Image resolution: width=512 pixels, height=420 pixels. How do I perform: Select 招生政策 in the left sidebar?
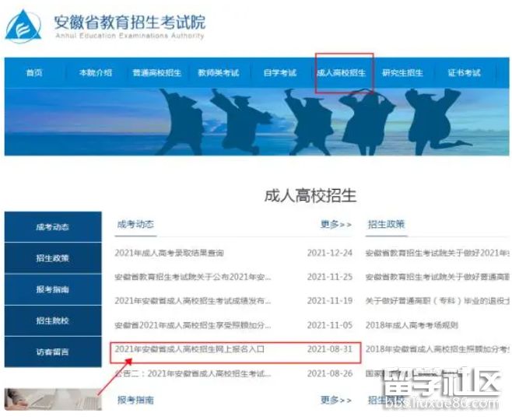[53, 258]
